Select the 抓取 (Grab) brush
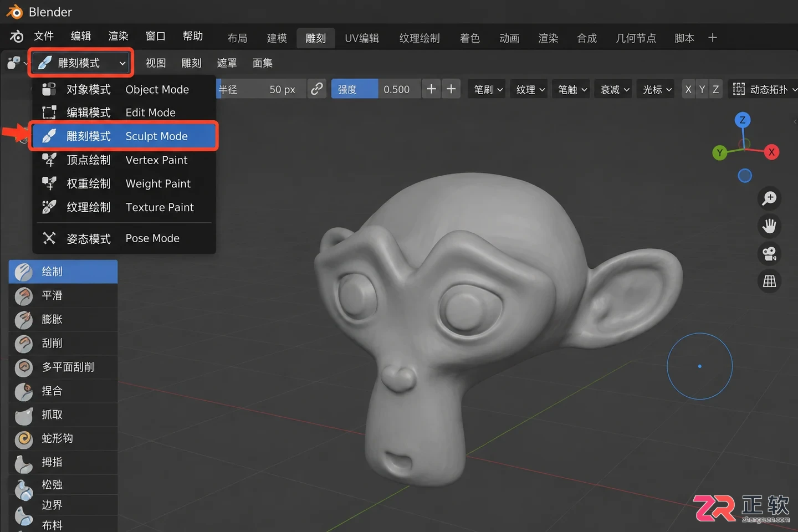The width and height of the screenshot is (798, 532). [x=63, y=415]
